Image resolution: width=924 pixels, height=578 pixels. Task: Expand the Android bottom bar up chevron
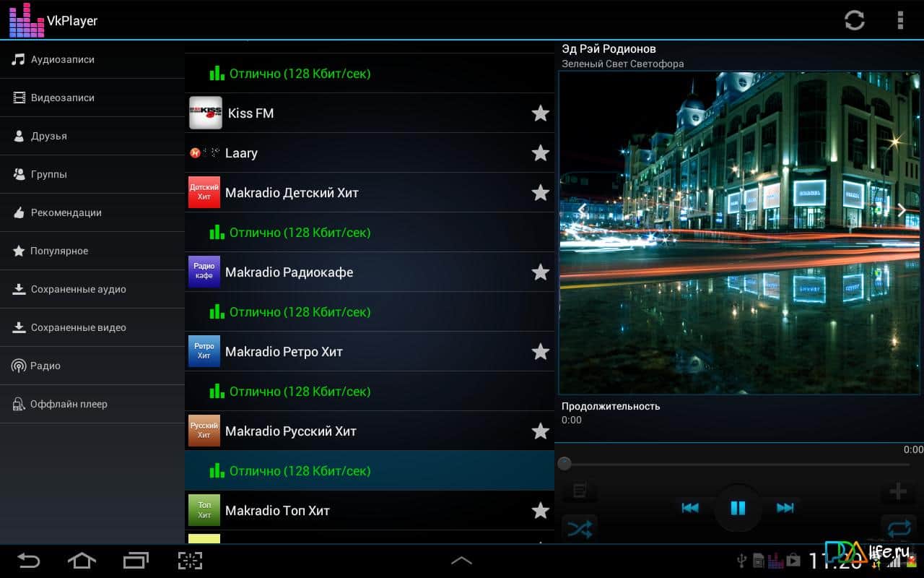[461, 561]
